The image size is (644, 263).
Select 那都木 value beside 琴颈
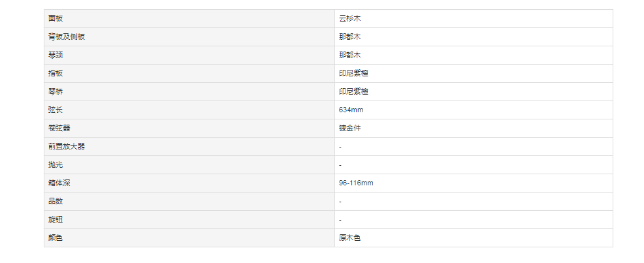474,55
